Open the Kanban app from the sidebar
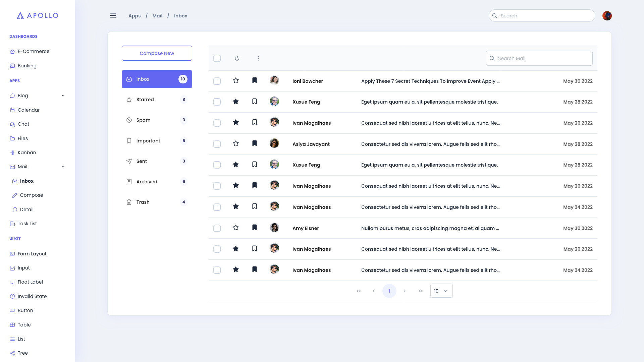The width and height of the screenshot is (644, 362). pyautogui.click(x=27, y=153)
